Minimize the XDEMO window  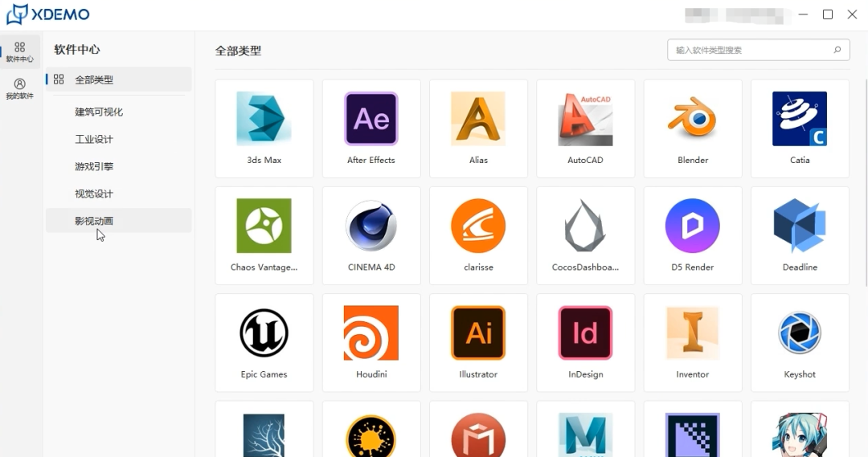(803, 14)
